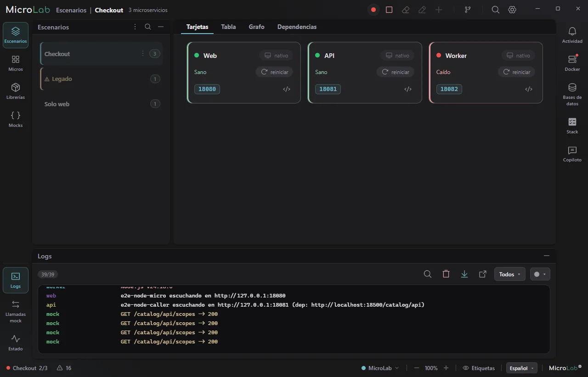Select the Solo web scenario

[101, 104]
